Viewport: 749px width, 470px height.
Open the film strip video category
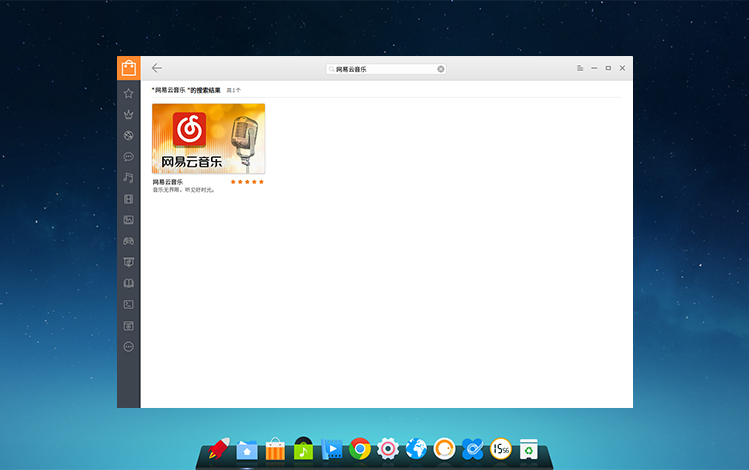(x=128, y=199)
